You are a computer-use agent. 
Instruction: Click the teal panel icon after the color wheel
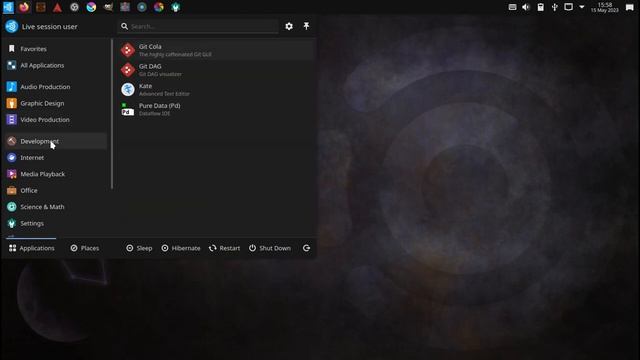click(x=176, y=7)
